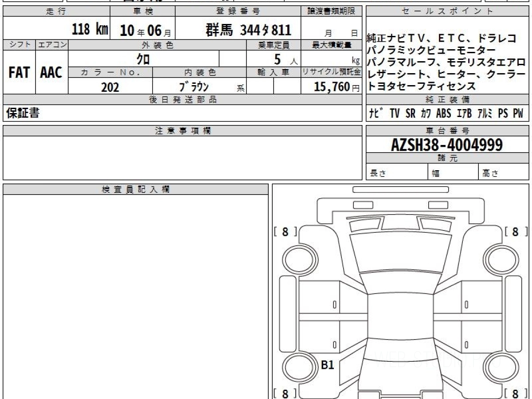Select the AAC air conditioner cell
This screenshot has width=532, height=399.
point(52,72)
